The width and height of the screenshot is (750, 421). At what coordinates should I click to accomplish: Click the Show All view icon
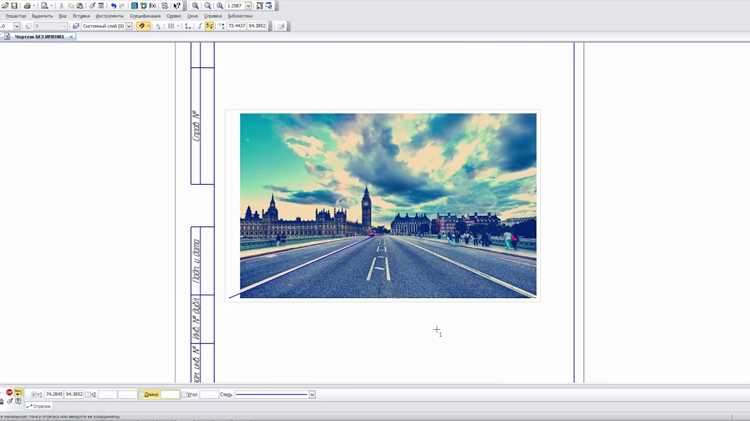259,6
